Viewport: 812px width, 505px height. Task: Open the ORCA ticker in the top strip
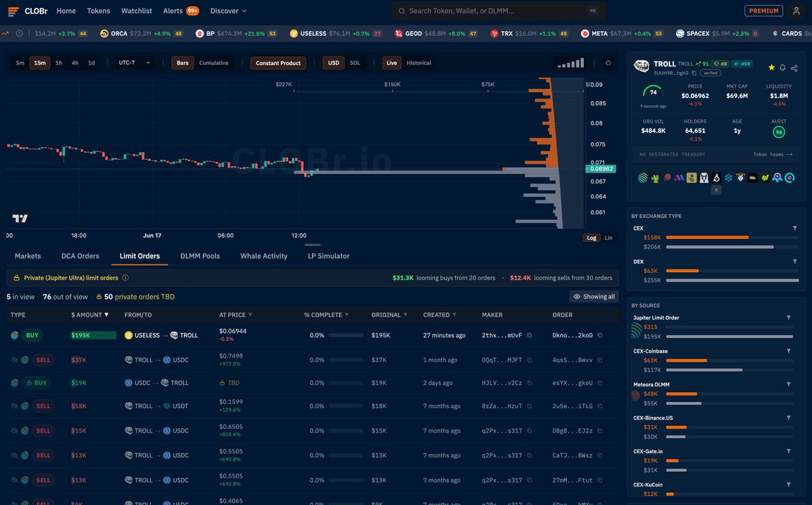(141, 33)
